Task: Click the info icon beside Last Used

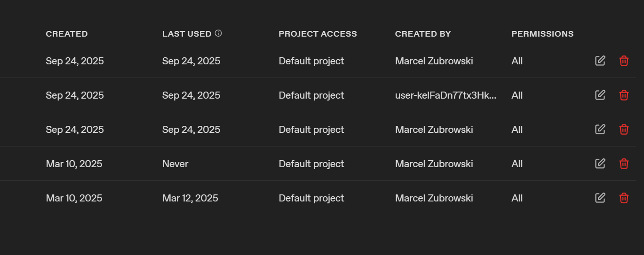Action: [x=218, y=33]
